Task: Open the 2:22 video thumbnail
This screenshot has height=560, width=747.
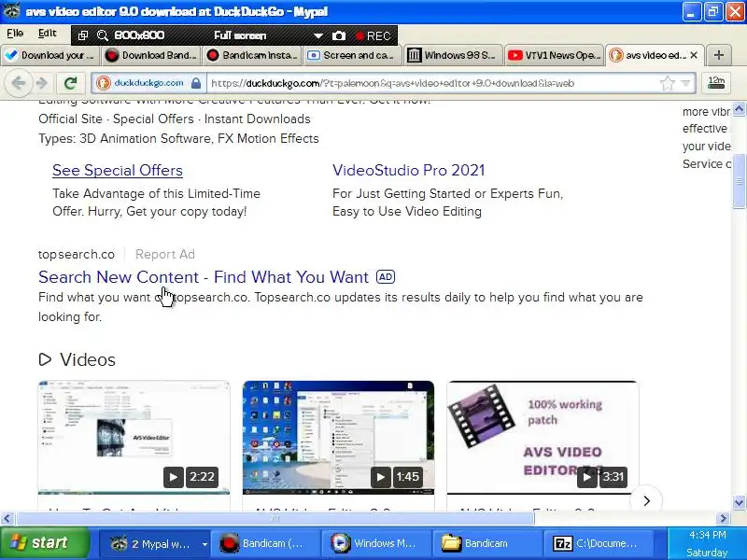Action: (134, 437)
